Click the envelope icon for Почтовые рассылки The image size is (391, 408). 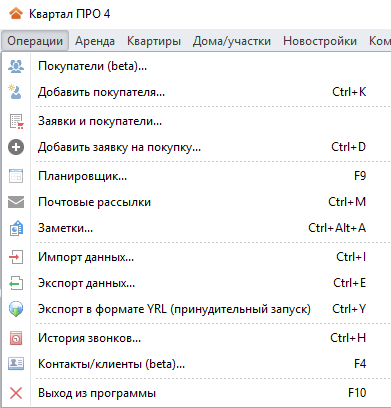coord(16,202)
